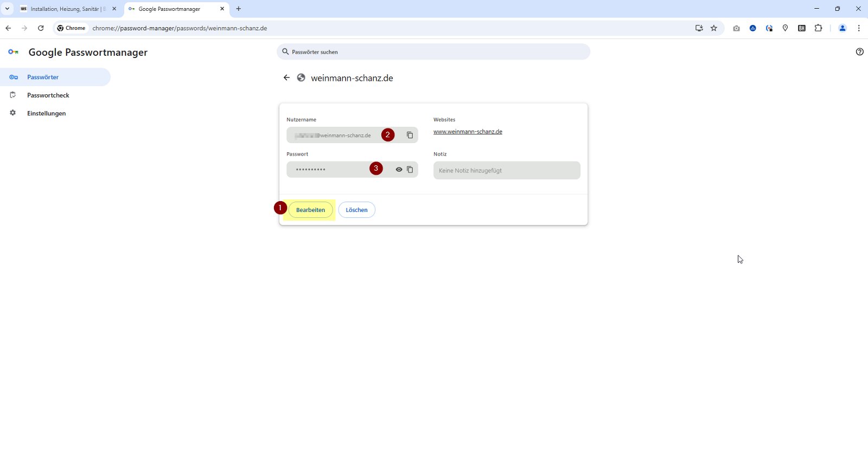The width and height of the screenshot is (868, 465).
Task: Click the BH extension icon
Action: pos(802,28)
